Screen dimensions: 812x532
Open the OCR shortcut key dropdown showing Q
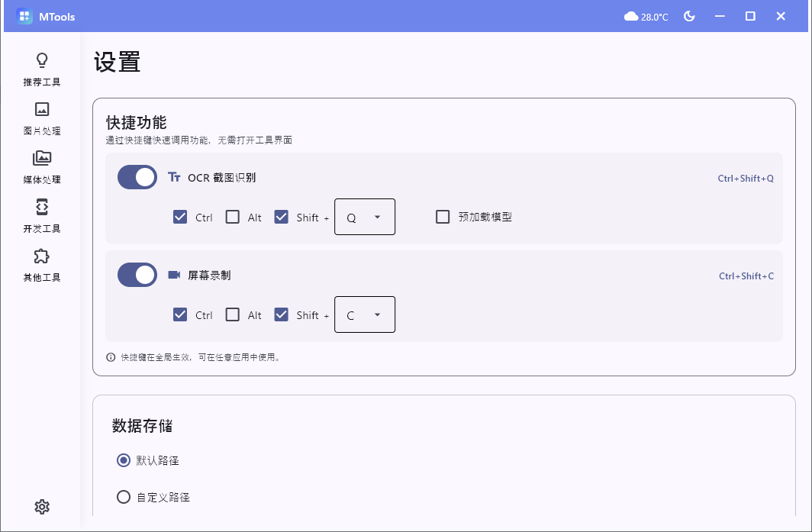[364, 217]
